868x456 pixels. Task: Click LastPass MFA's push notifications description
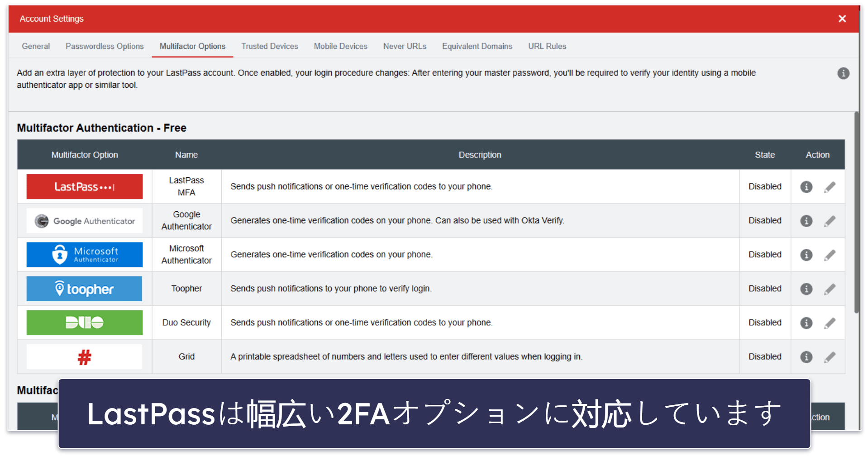[x=361, y=186]
